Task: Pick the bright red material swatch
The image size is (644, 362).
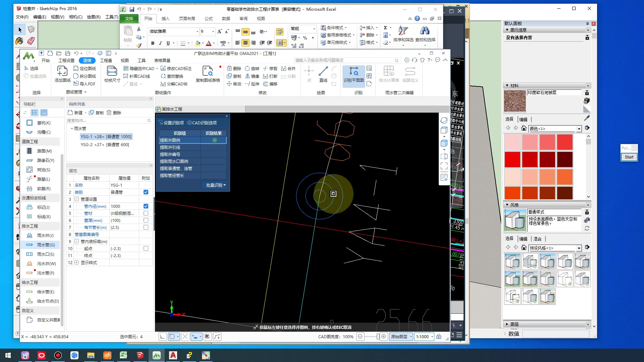Action: (512, 160)
